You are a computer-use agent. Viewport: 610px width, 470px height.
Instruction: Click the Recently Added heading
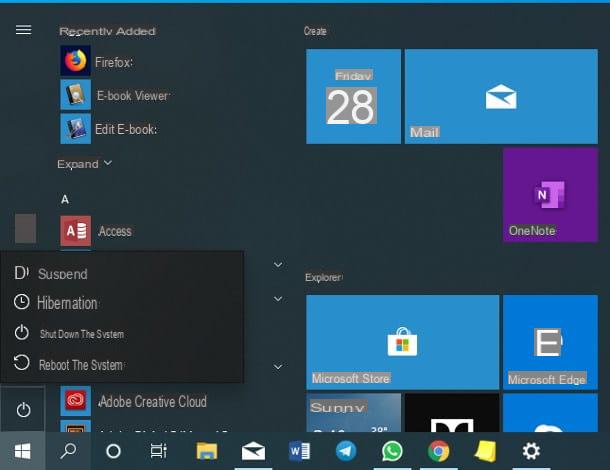[x=107, y=31]
